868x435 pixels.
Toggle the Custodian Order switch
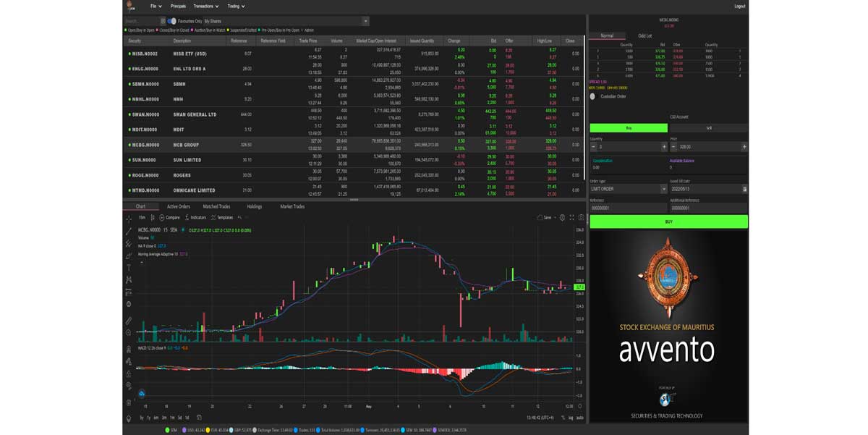click(593, 96)
